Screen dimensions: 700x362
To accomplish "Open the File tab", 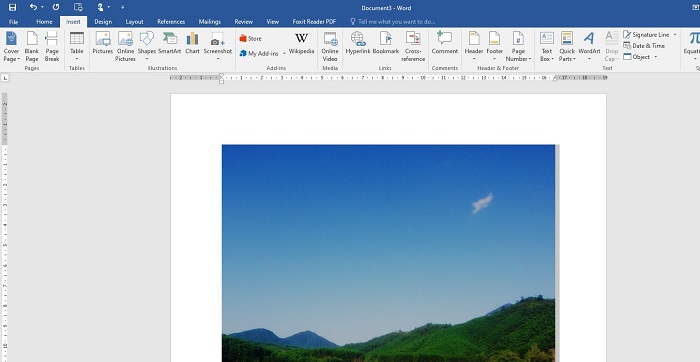I will pyautogui.click(x=13, y=21).
